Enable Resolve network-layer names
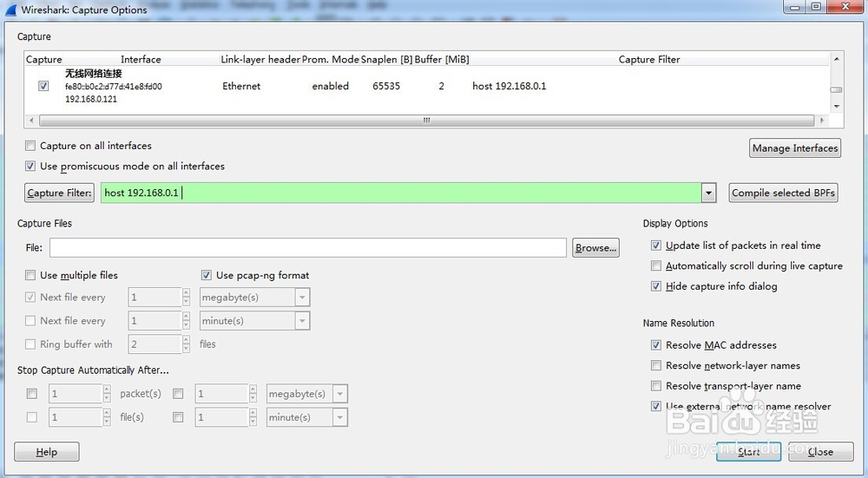Viewport: 868px width, 478px height. (656, 365)
